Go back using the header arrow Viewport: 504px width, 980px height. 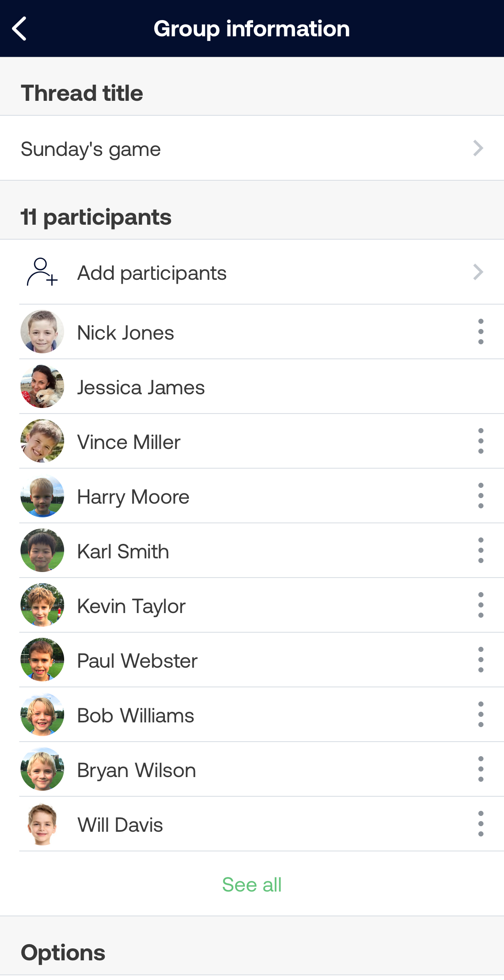pyautogui.click(x=19, y=29)
